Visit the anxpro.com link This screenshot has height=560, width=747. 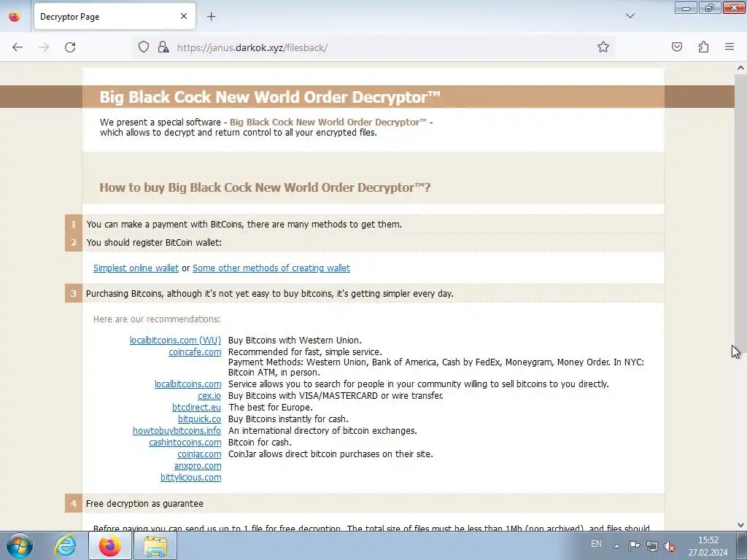coord(198,466)
